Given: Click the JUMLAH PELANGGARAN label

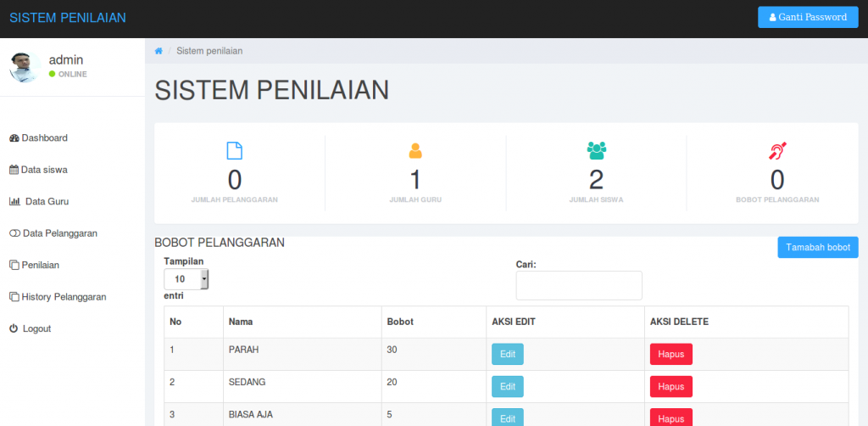Looking at the screenshot, I should (235, 200).
